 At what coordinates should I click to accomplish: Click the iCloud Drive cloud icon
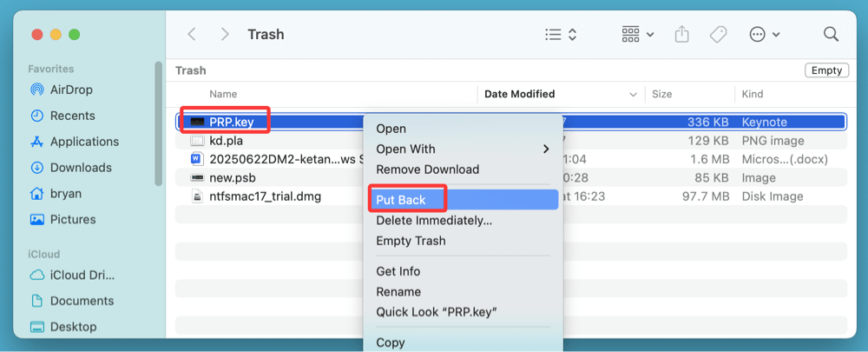37,275
